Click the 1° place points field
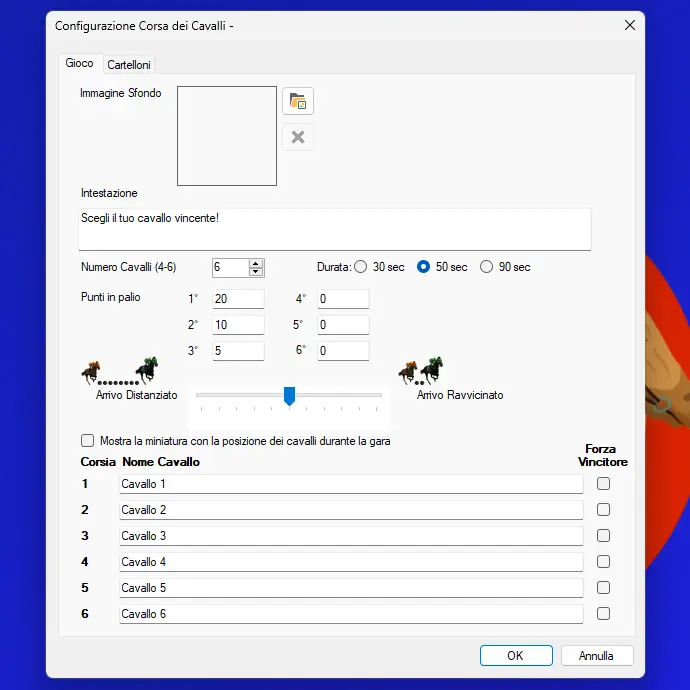The width and height of the screenshot is (690, 690). point(238,299)
